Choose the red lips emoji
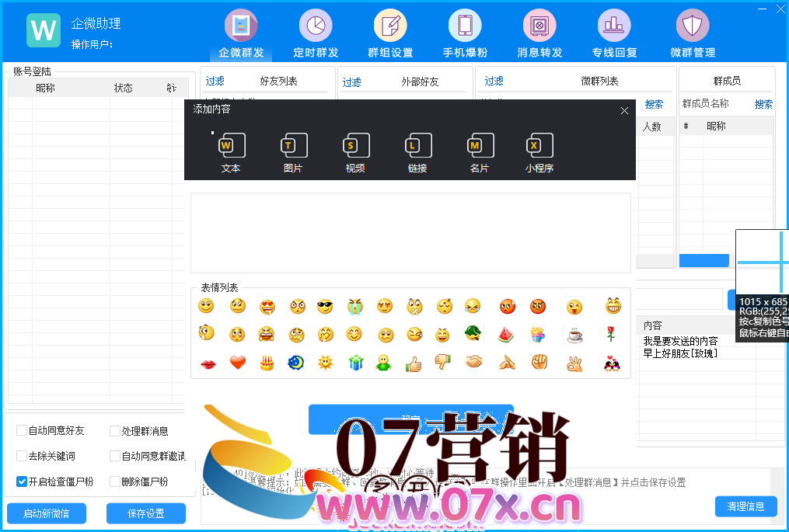Screen dimensions: 789x532 point(208,363)
